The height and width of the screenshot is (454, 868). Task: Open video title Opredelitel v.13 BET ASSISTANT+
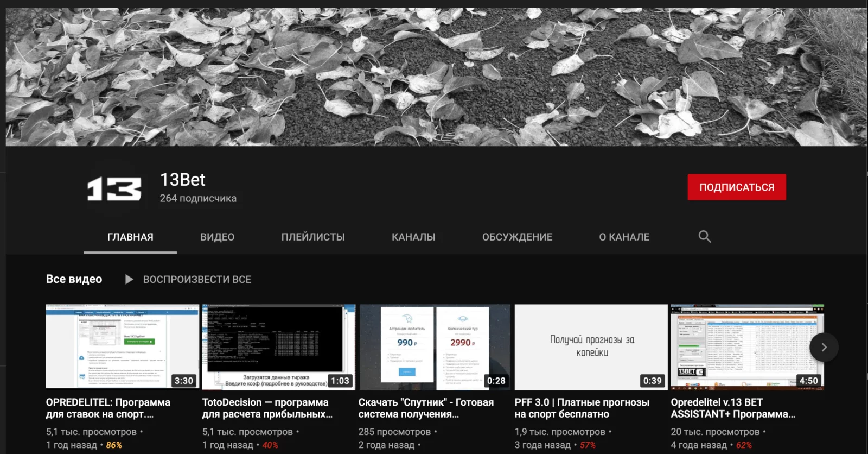click(733, 408)
